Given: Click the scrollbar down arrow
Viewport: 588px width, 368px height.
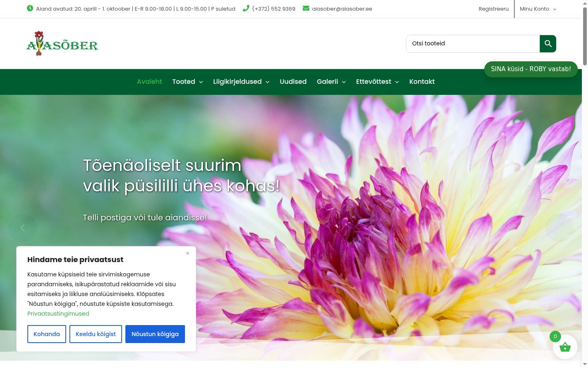Looking at the screenshot, I should [585, 364].
